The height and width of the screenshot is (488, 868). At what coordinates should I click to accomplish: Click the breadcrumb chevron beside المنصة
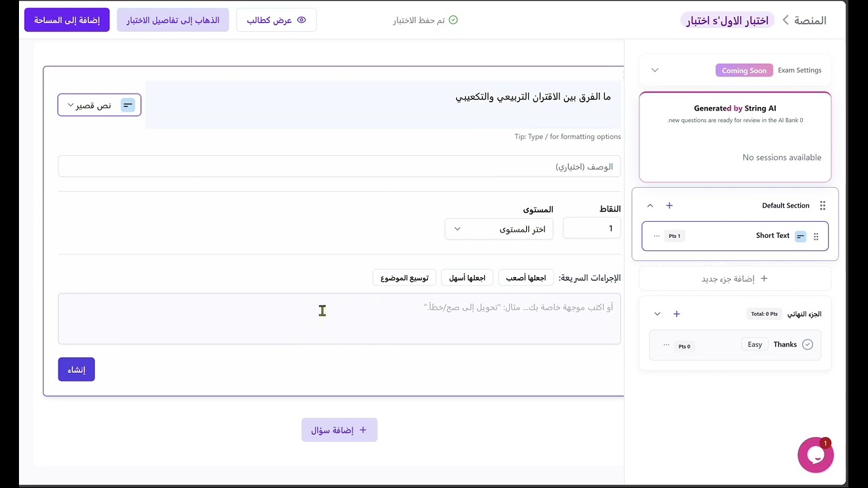click(786, 20)
